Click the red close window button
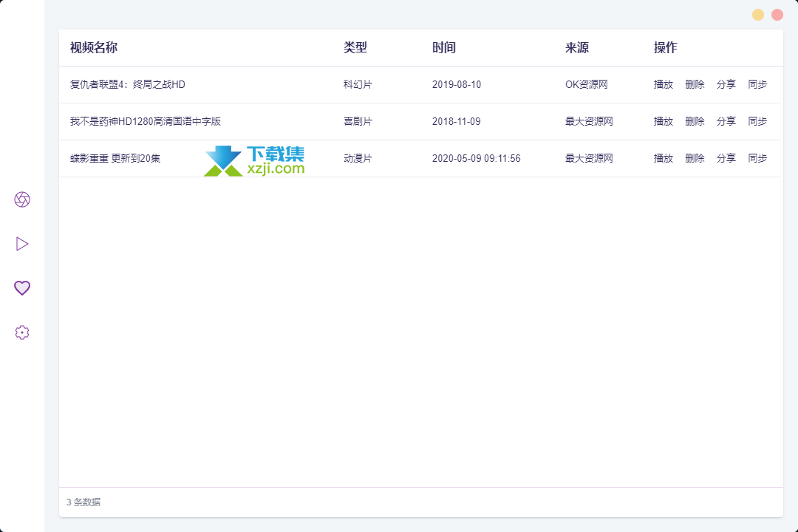The height and width of the screenshot is (532, 798). pos(777,15)
